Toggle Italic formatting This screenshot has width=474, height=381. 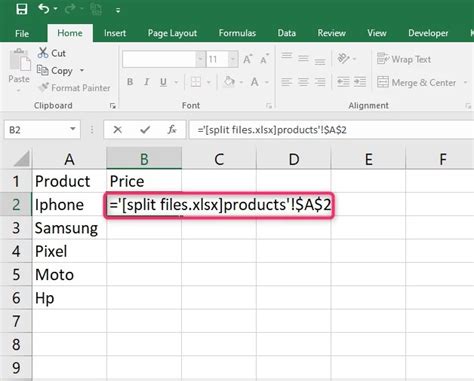(x=146, y=82)
